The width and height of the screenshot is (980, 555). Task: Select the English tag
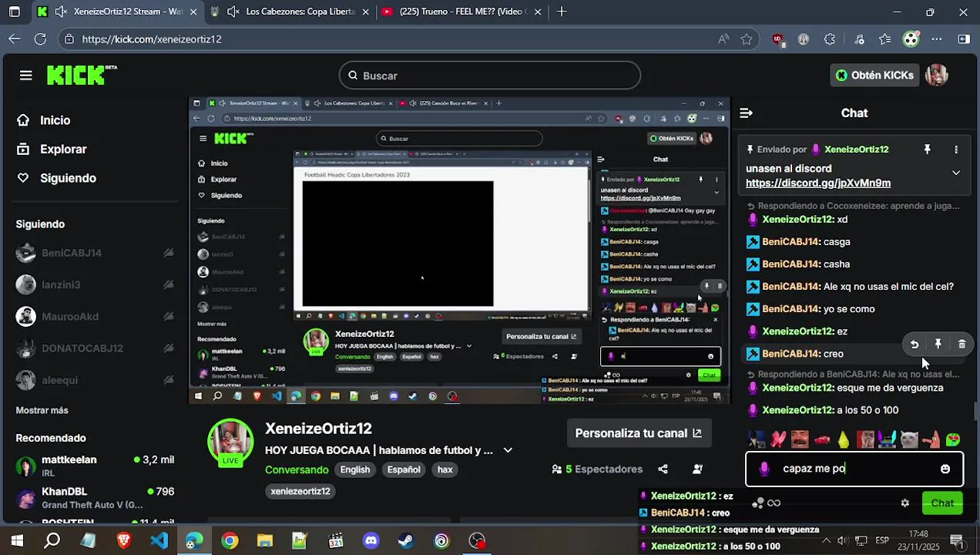pos(355,469)
